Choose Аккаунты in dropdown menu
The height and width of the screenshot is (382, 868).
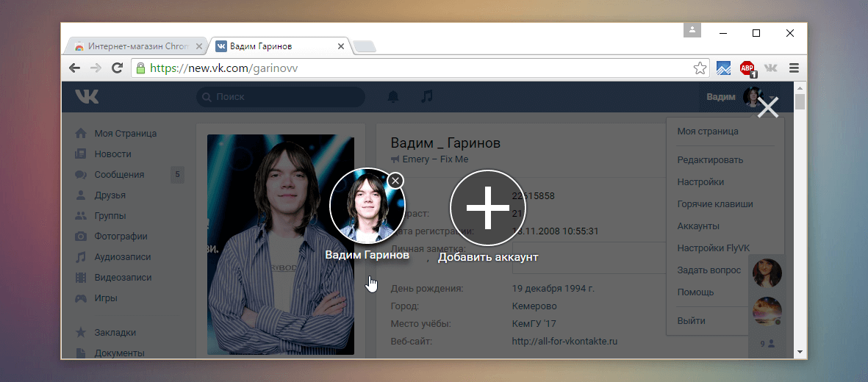[x=698, y=226]
